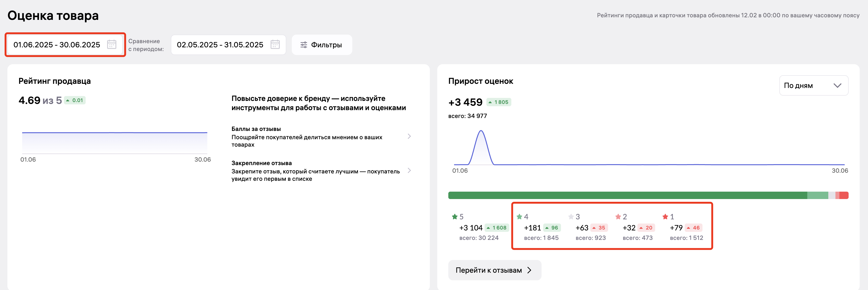
Task: Click the light green 4-star icon
Action: [x=519, y=217]
